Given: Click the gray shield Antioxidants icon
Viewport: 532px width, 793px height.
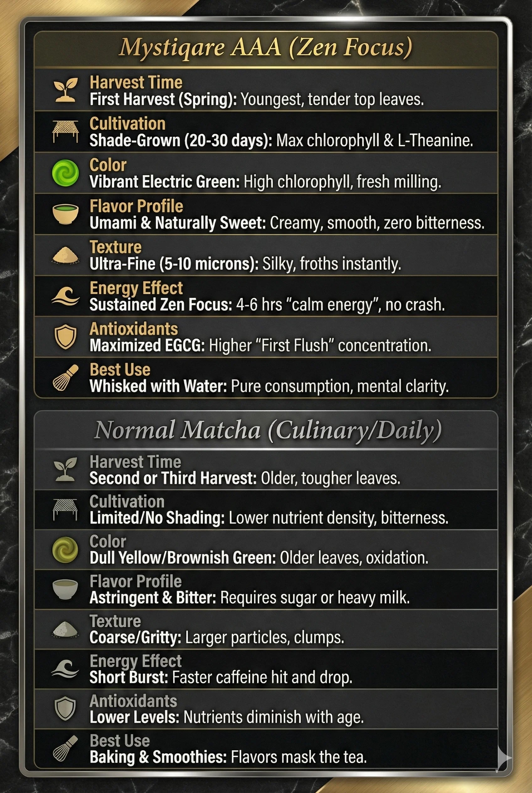Looking at the screenshot, I should click(66, 709).
